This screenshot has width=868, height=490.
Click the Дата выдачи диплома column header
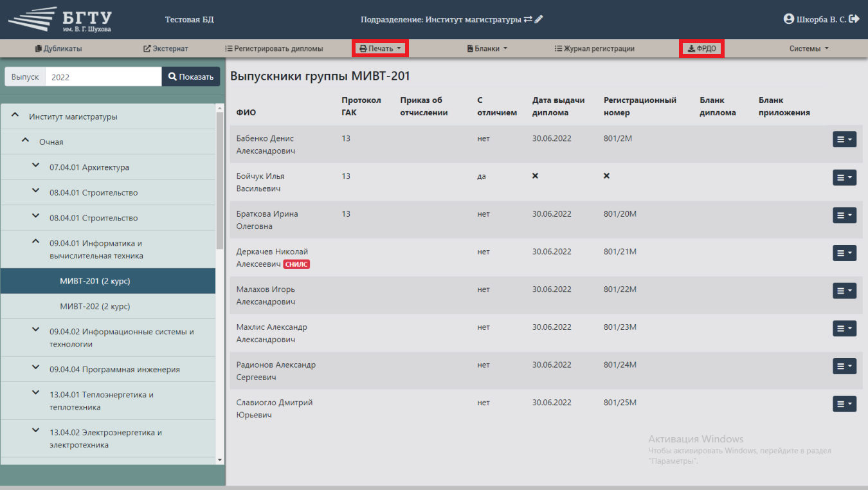559,106
